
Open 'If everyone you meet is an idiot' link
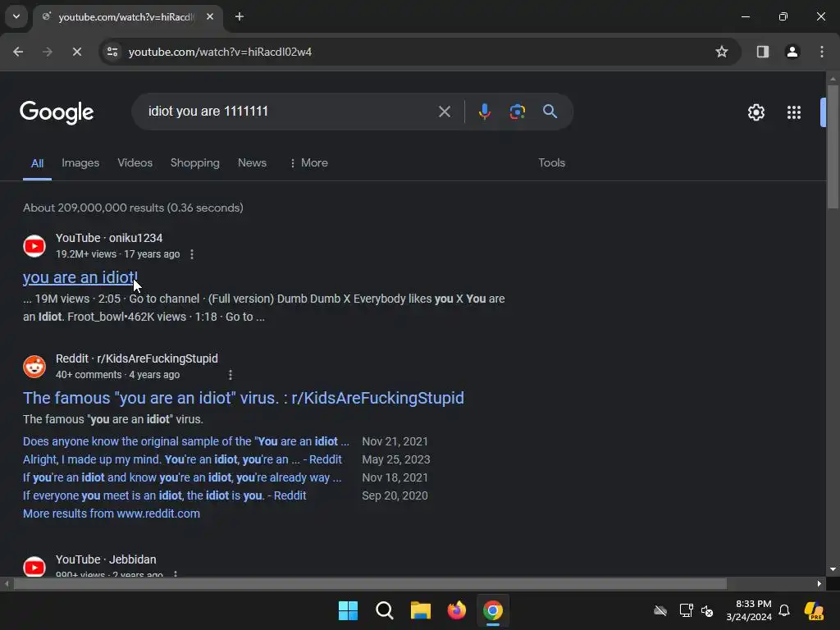(164, 495)
